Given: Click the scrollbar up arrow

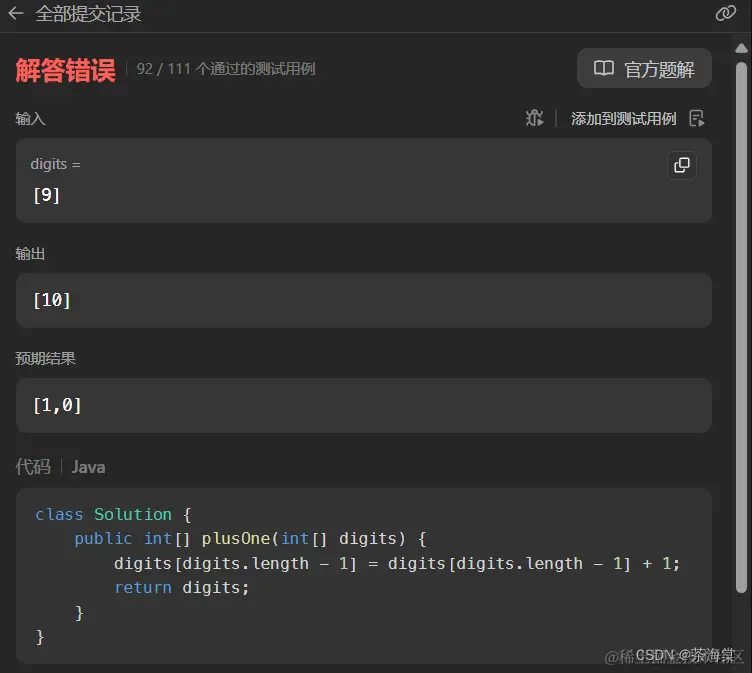Looking at the screenshot, I should pos(741,48).
